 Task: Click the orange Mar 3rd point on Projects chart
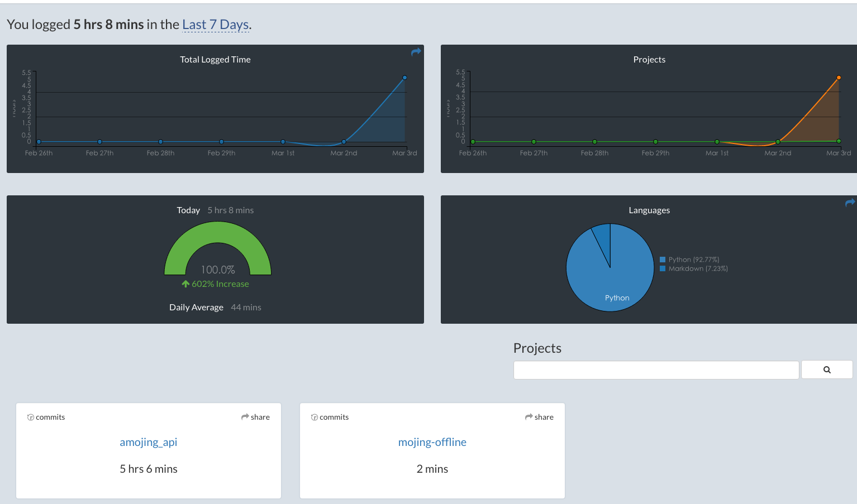839,78
